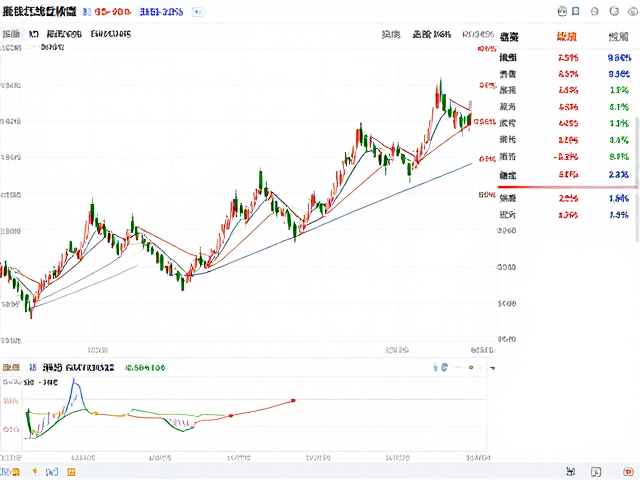Click the square outlined icon in the bottom-right bar

click(x=596, y=472)
